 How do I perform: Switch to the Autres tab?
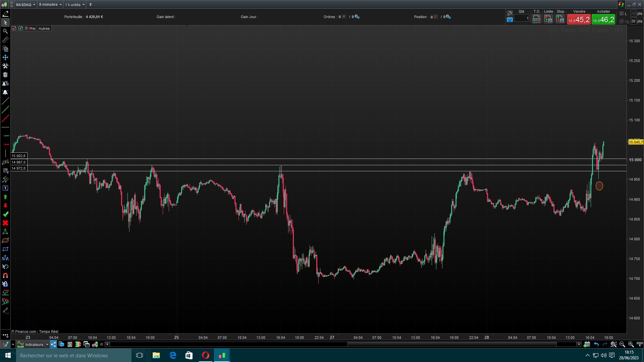(x=44, y=28)
